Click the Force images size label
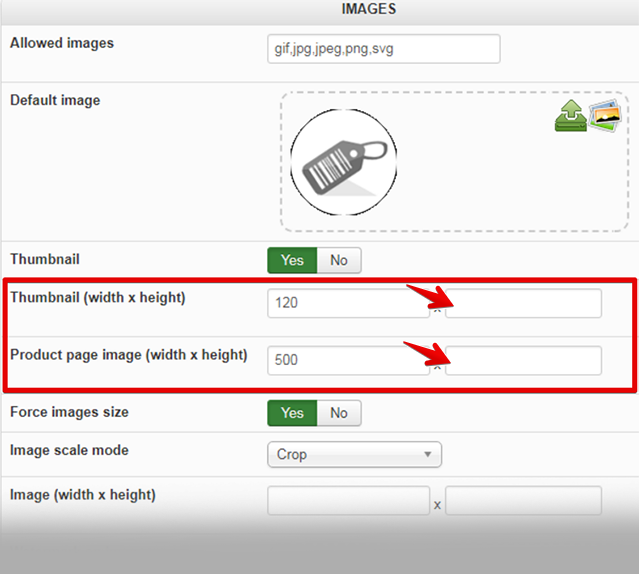The image size is (639, 574). click(x=69, y=412)
